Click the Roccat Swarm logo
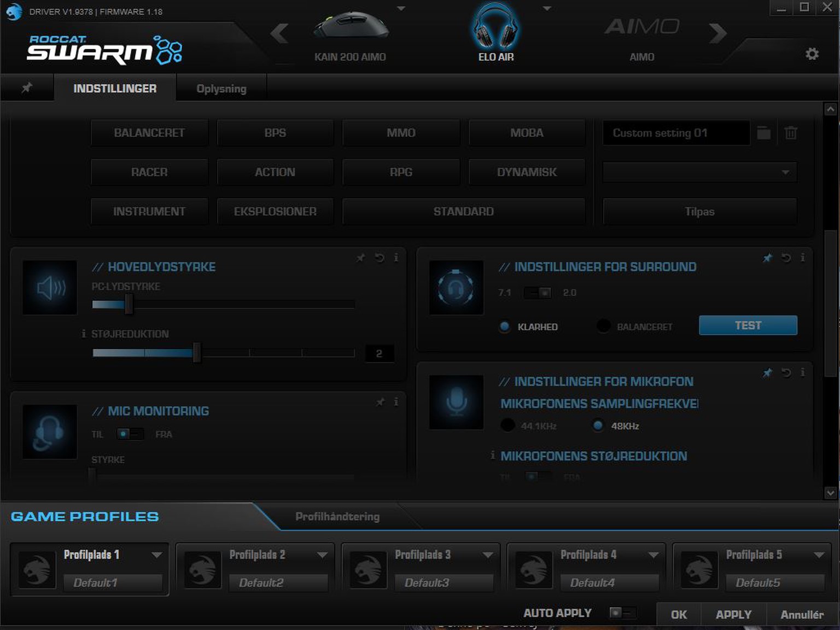Image resolution: width=840 pixels, height=630 pixels. coord(104,49)
